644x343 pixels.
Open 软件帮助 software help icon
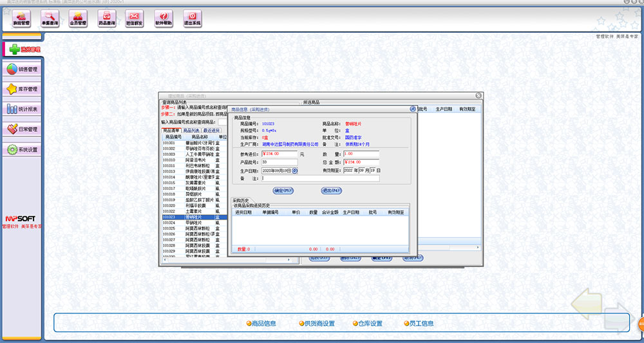(x=164, y=19)
